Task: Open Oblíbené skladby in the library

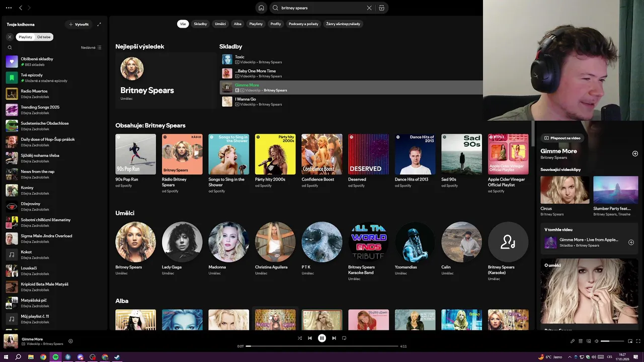Action: click(x=54, y=61)
